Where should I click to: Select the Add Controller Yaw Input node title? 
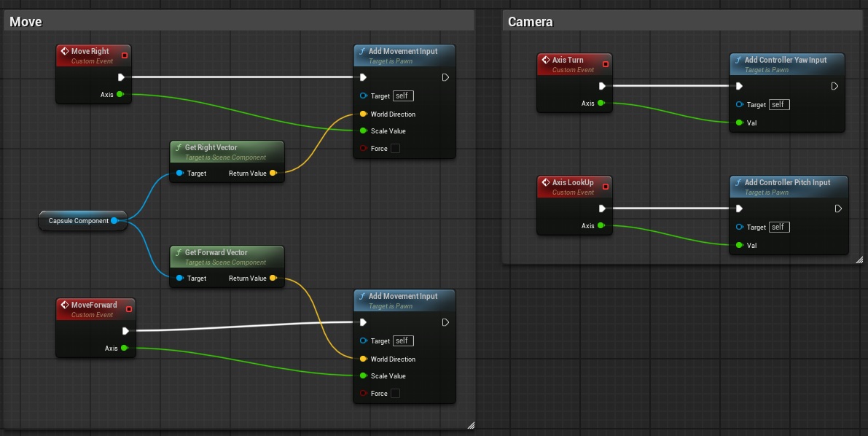[786, 60]
